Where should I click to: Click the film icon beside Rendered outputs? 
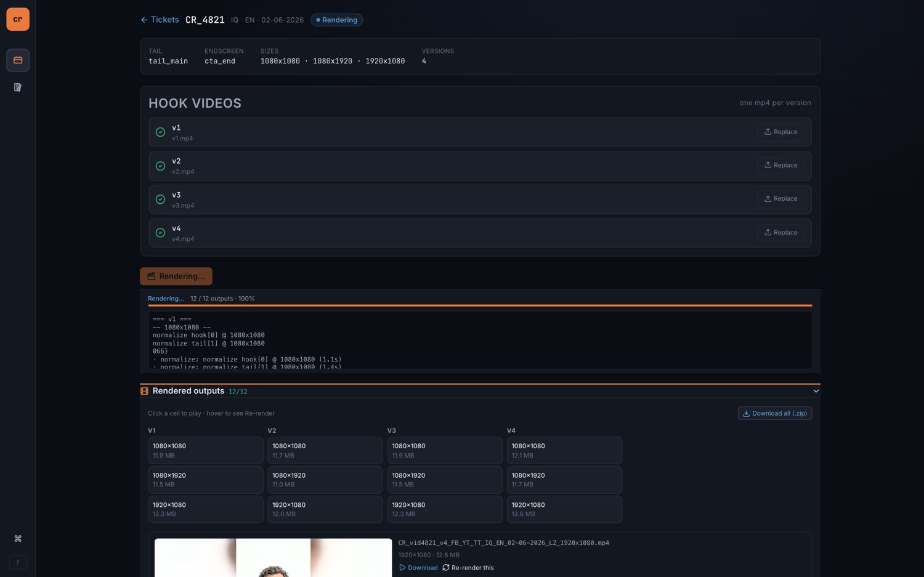coord(144,391)
